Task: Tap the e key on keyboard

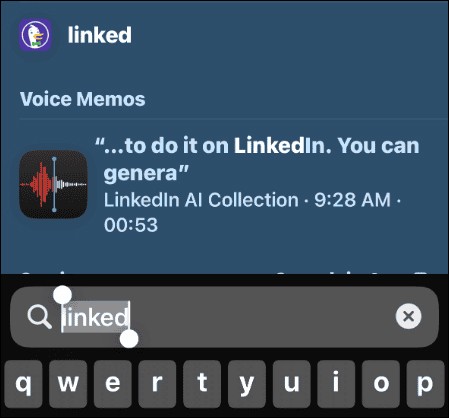Action: pyautogui.click(x=113, y=384)
